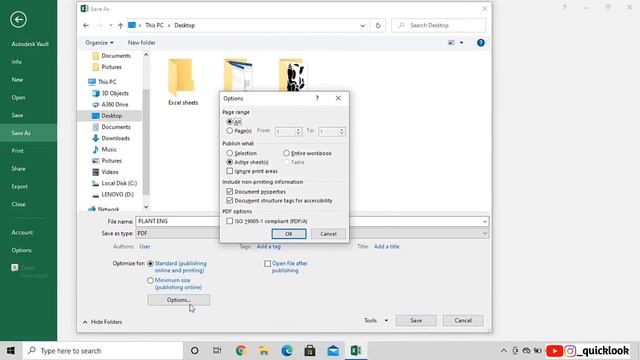
Task: Select Excel icon on taskbar
Action: point(356,351)
